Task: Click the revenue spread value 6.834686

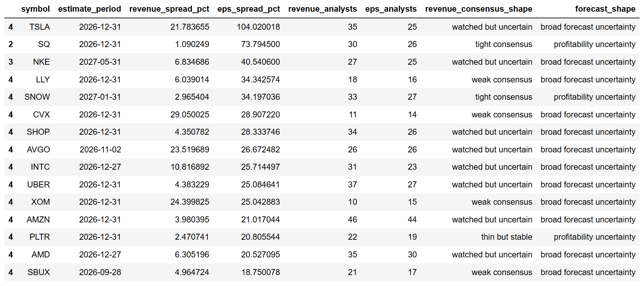Action: point(192,62)
